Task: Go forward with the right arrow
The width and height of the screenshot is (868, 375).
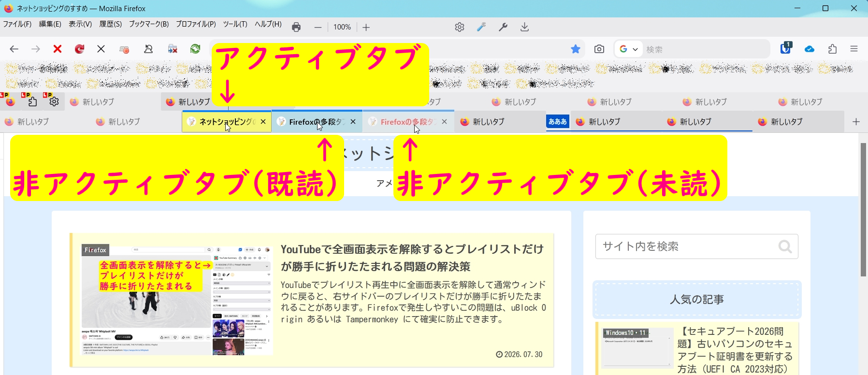Action: click(x=36, y=49)
